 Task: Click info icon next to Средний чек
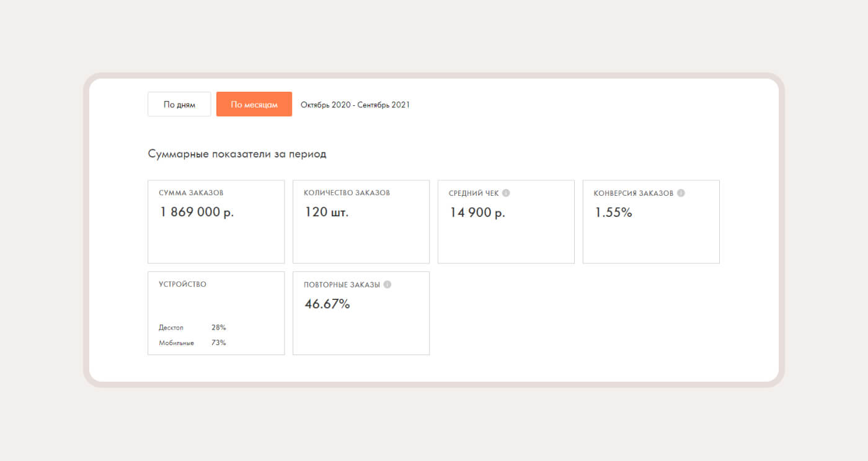pos(506,193)
